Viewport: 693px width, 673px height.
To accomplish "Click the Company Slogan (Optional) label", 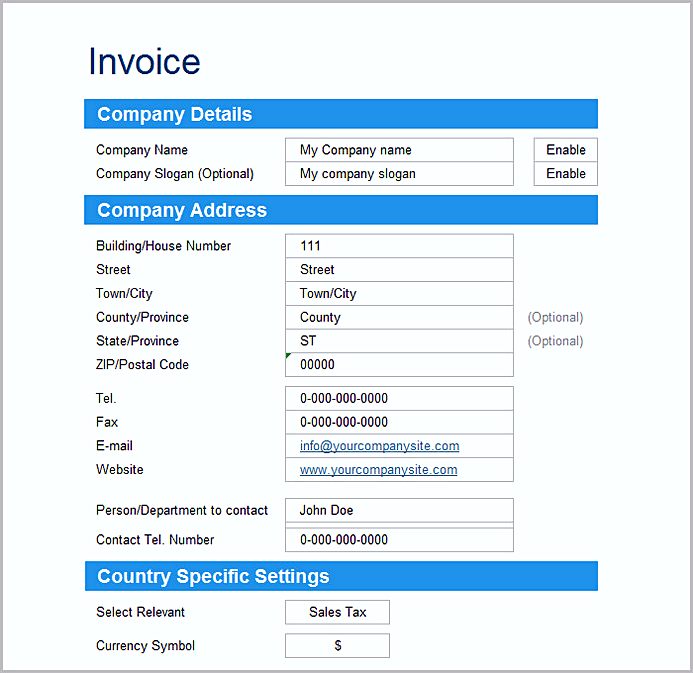I will click(x=175, y=174).
